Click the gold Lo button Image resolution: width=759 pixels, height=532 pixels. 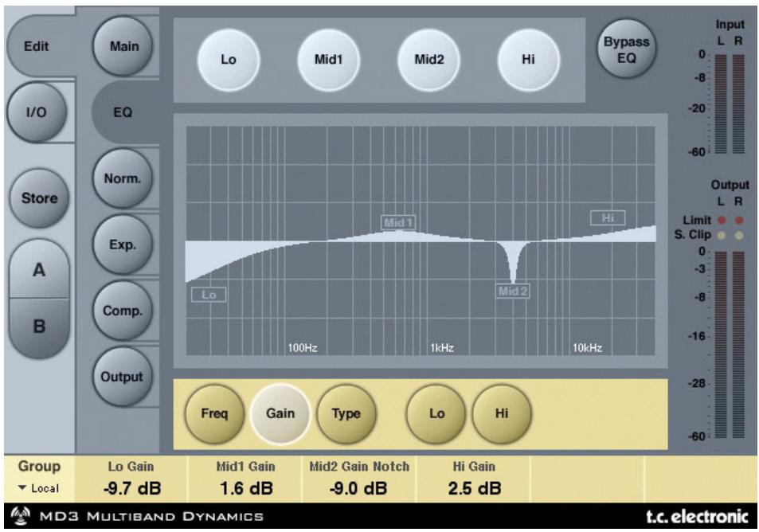[436, 413]
